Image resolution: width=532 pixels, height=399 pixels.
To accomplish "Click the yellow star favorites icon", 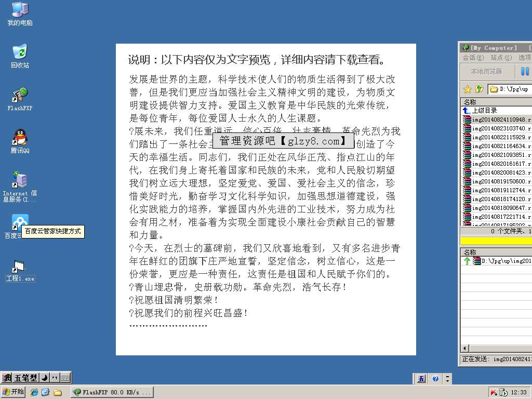I will (x=468, y=89).
